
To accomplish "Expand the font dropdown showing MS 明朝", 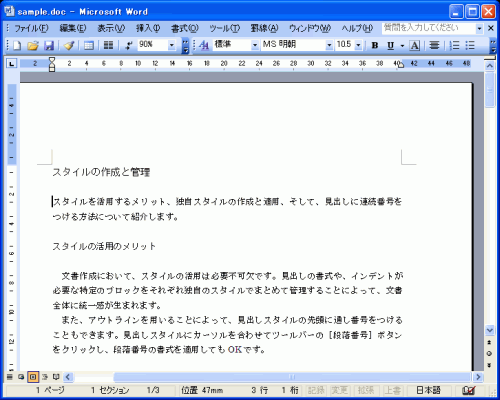I will pyautogui.click(x=329, y=45).
